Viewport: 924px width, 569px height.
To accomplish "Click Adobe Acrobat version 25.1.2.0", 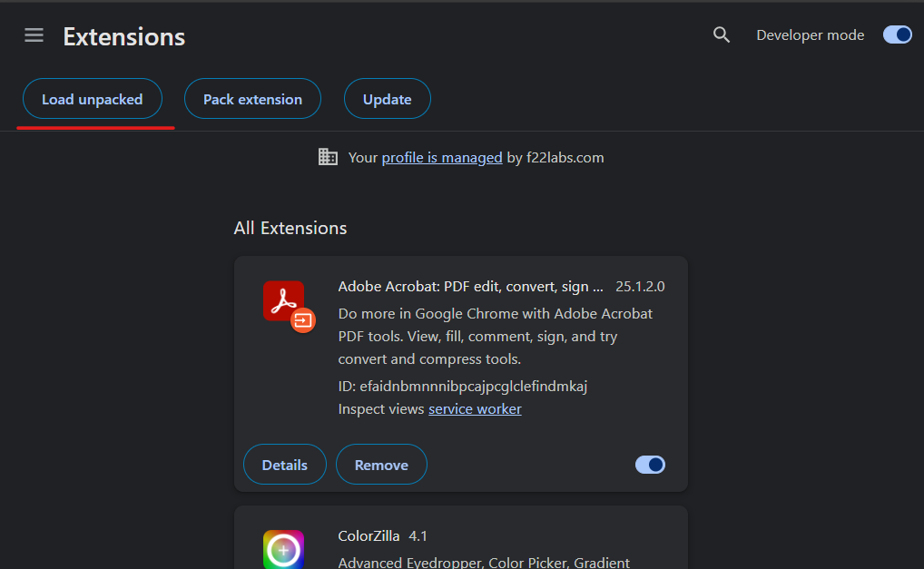I will pyautogui.click(x=640, y=287).
